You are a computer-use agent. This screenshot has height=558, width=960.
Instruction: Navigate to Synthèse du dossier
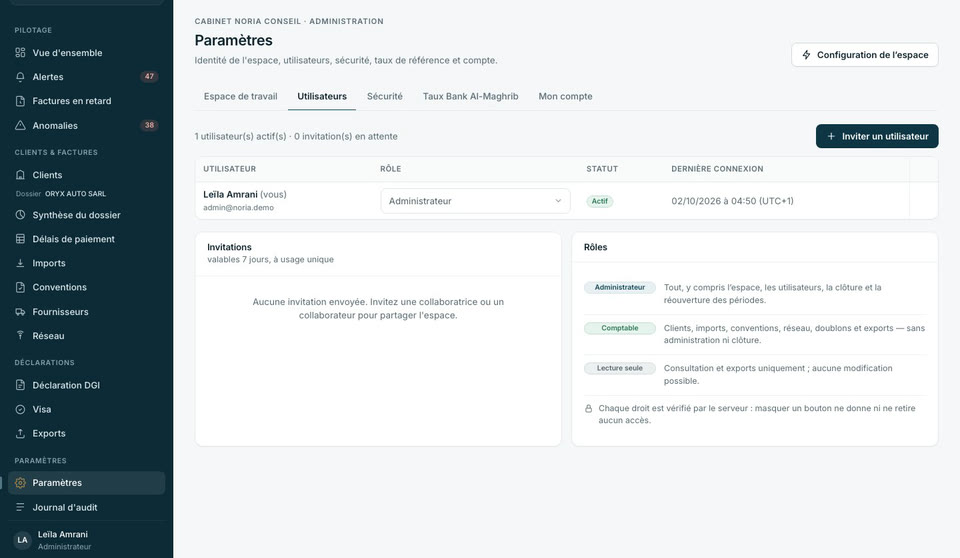tap(86, 215)
